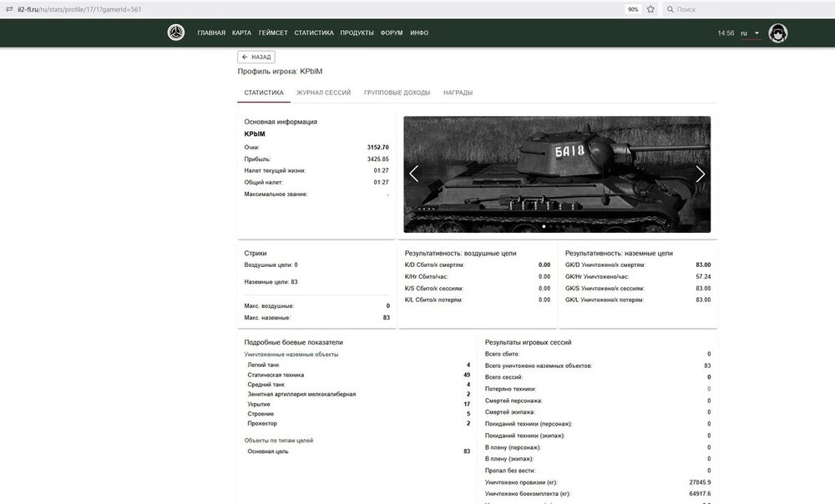The height and width of the screenshot is (504, 835).
Task: Open ГЕЙМСЕТ in the top navigation
Action: pos(273,33)
